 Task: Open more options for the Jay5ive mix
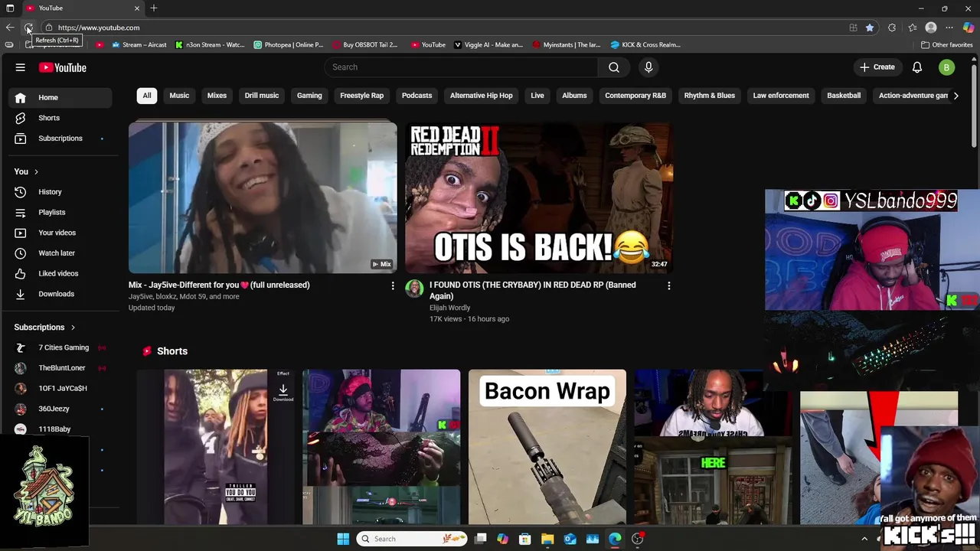[393, 285]
